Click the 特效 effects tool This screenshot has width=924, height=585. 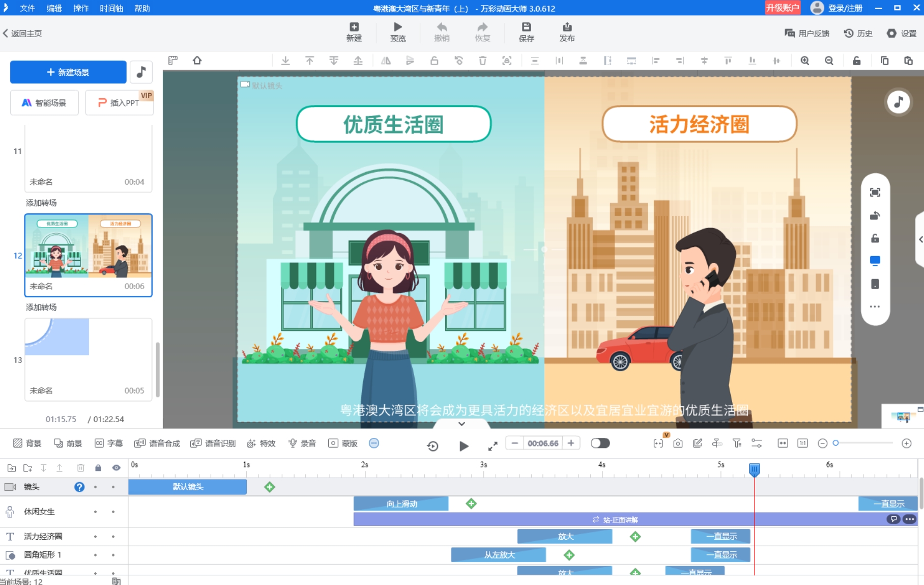tap(261, 443)
